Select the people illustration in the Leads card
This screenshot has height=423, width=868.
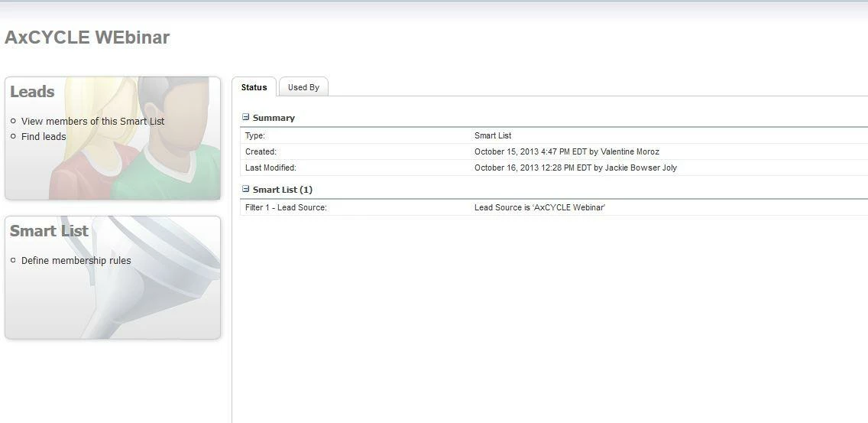pos(135,138)
